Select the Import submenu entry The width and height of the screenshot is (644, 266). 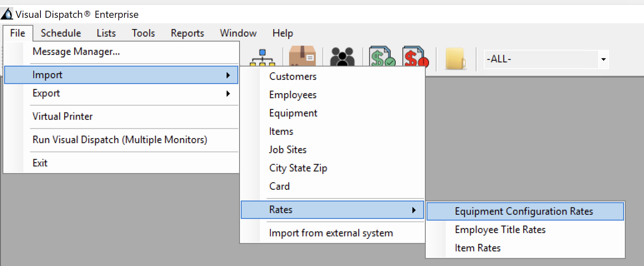coord(121,75)
